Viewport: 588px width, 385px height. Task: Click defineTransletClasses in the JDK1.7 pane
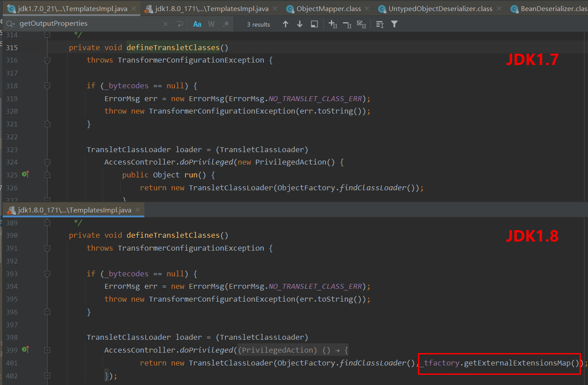click(x=173, y=47)
